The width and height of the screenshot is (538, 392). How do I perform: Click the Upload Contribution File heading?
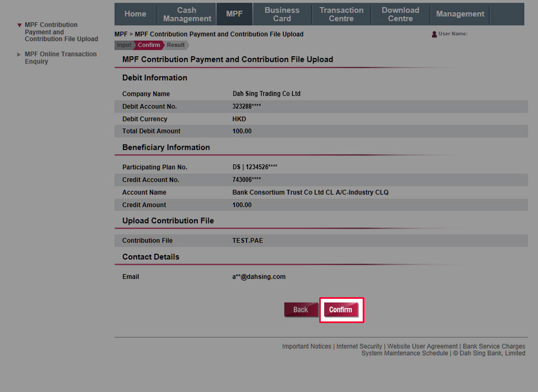click(x=168, y=221)
